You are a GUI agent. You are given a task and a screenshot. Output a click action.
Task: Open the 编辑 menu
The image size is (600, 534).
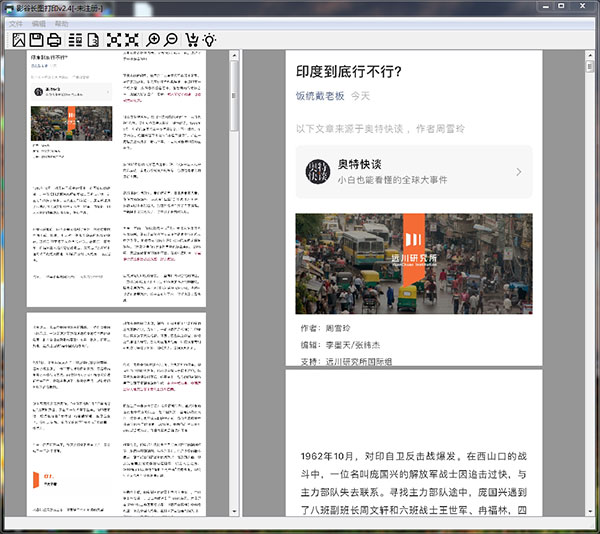pyautogui.click(x=39, y=22)
